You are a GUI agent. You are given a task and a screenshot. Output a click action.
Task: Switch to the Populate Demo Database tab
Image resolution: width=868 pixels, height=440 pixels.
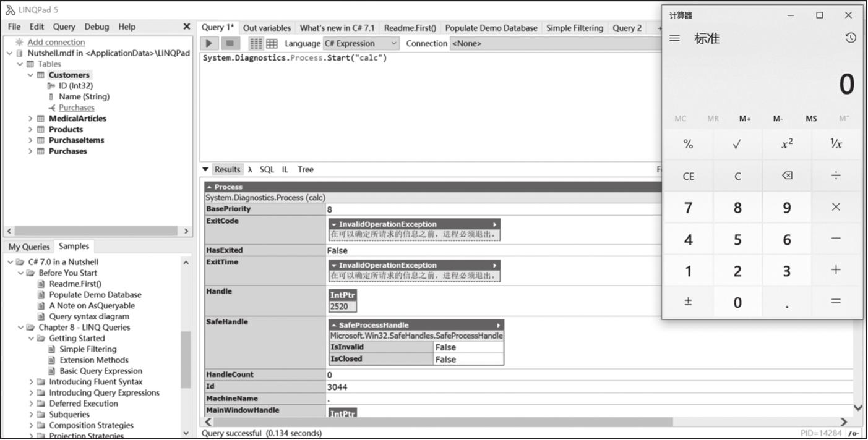(x=491, y=28)
